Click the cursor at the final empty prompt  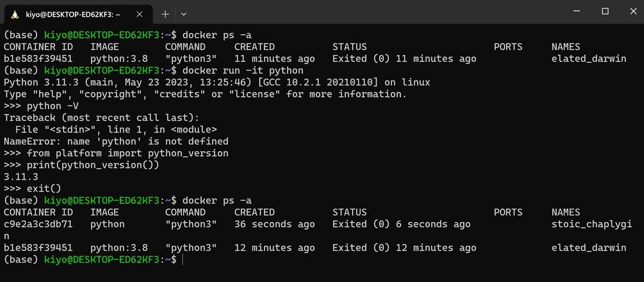(x=182, y=260)
